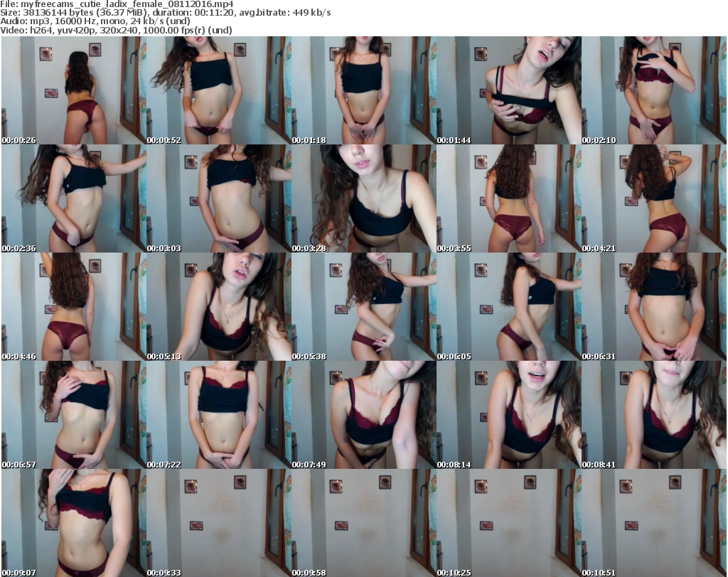728x577 pixels.
Task: Select the Size line showing 36.37 MiB
Action: (x=166, y=13)
